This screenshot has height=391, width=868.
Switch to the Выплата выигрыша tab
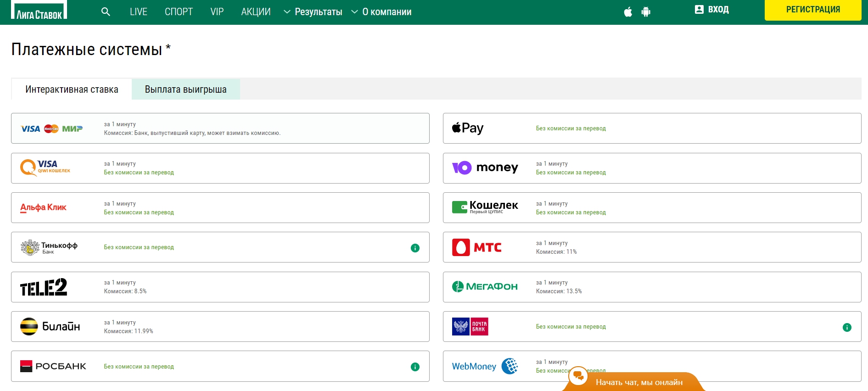click(x=185, y=89)
